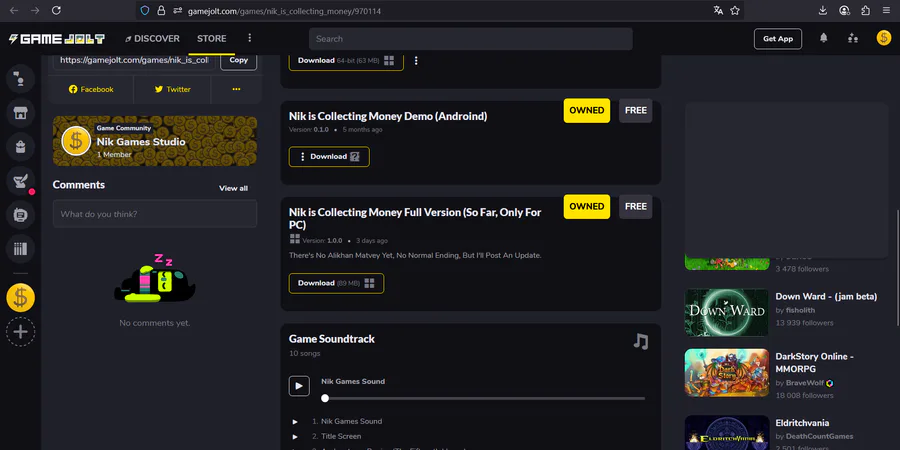Open three-dot menu beside Download 64-bit
900x450 pixels.
416,60
